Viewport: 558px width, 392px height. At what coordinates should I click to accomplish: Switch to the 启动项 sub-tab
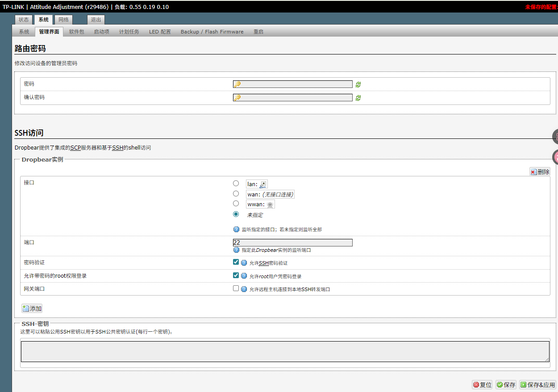click(x=101, y=32)
